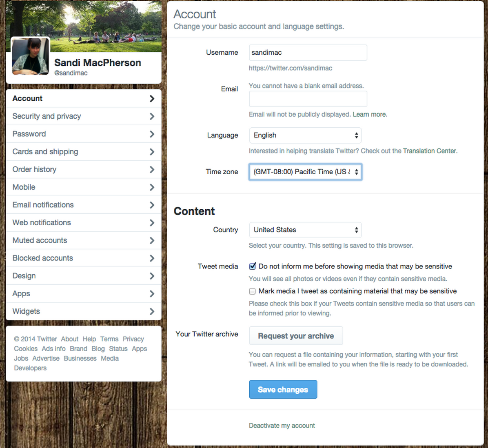Check 'Mark media I tweet as sensitive'
This screenshot has height=448, width=488.
click(x=253, y=291)
